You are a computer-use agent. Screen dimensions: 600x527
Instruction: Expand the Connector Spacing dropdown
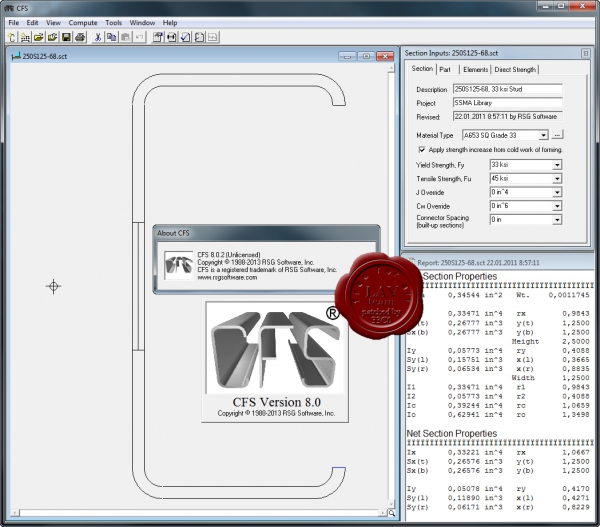tap(557, 220)
